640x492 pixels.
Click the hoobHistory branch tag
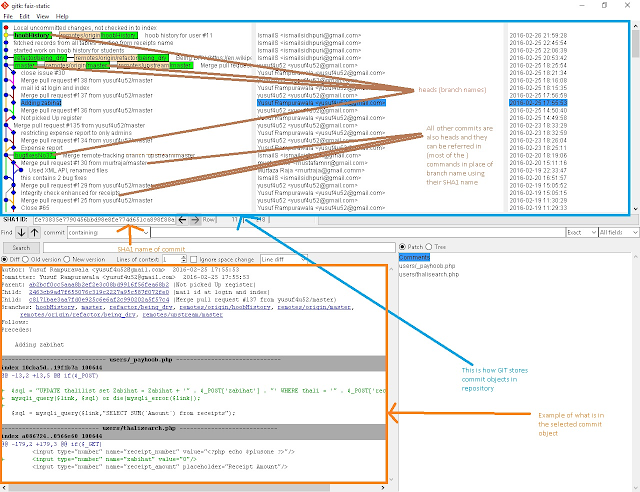pos(32,36)
